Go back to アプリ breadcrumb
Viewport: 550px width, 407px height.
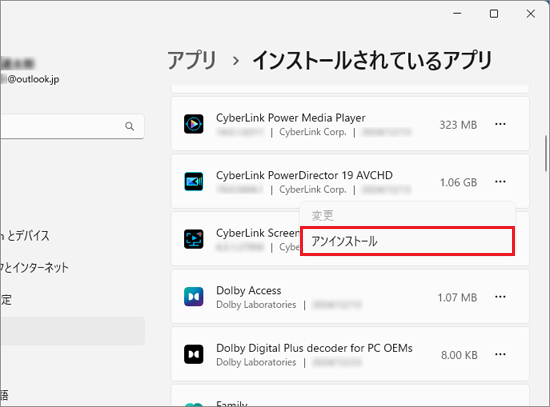click(192, 60)
